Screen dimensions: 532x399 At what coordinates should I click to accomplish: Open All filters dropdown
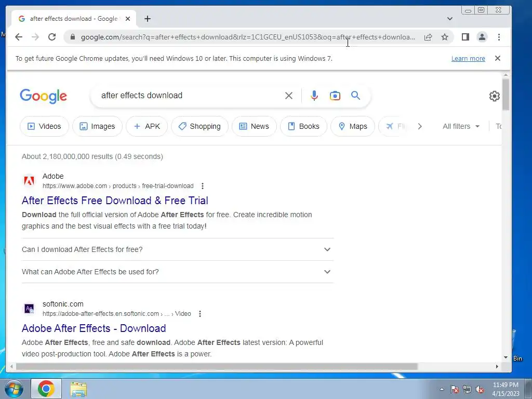(x=461, y=126)
